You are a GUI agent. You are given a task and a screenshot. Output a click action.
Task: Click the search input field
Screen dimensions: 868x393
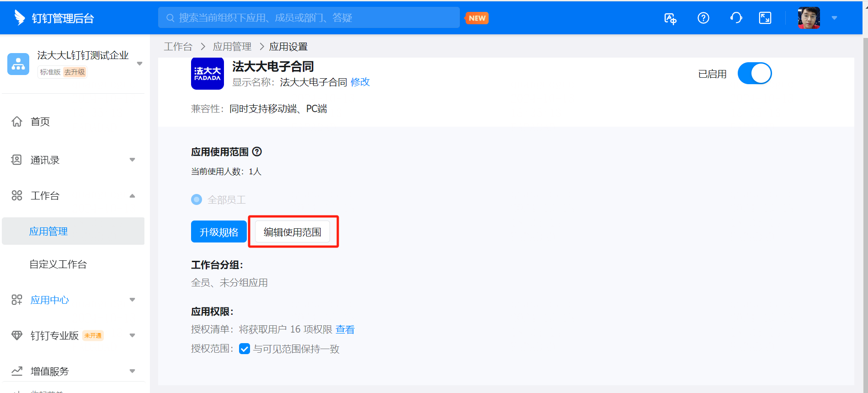point(309,18)
